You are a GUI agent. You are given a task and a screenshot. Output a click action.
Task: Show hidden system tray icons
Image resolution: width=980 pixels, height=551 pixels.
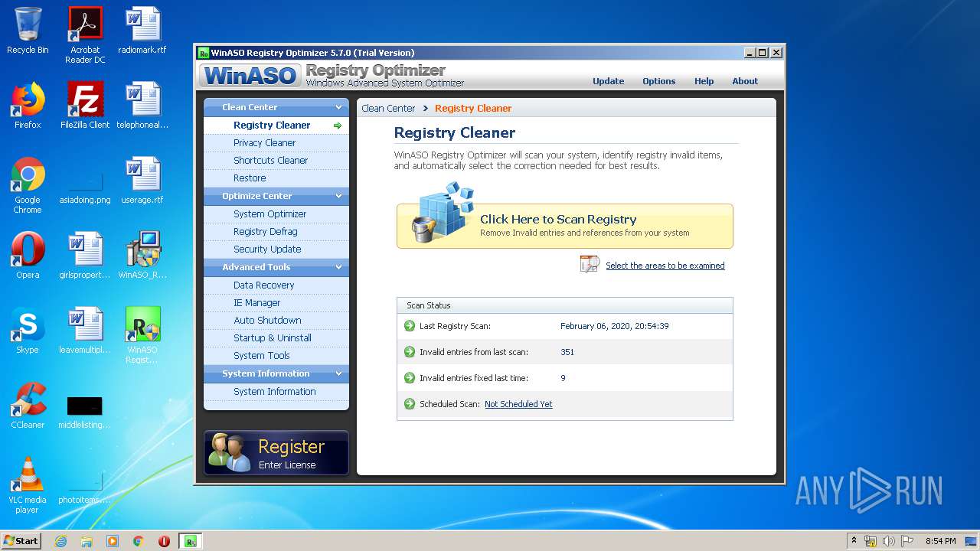pos(854,541)
